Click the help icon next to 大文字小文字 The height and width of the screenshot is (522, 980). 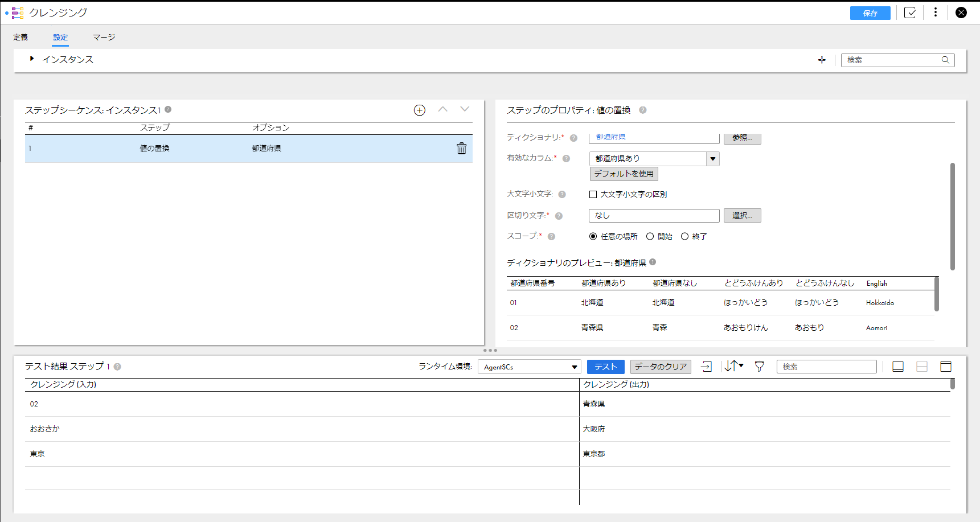click(562, 195)
